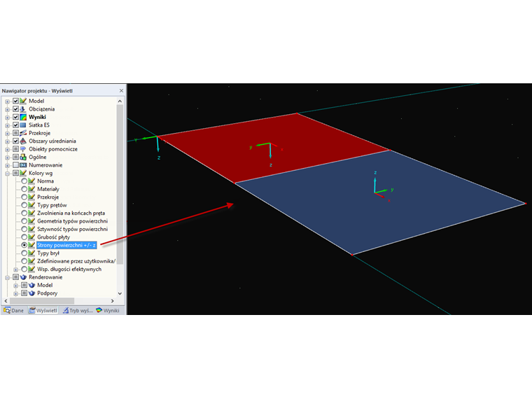Expand the Podpory node
532x399 pixels.
coord(15,293)
